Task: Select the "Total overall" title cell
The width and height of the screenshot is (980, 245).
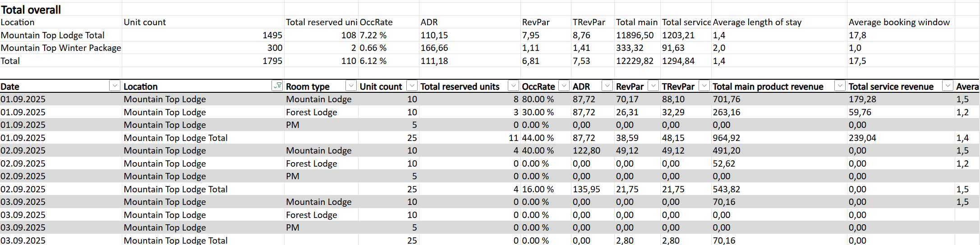Action: [31, 9]
